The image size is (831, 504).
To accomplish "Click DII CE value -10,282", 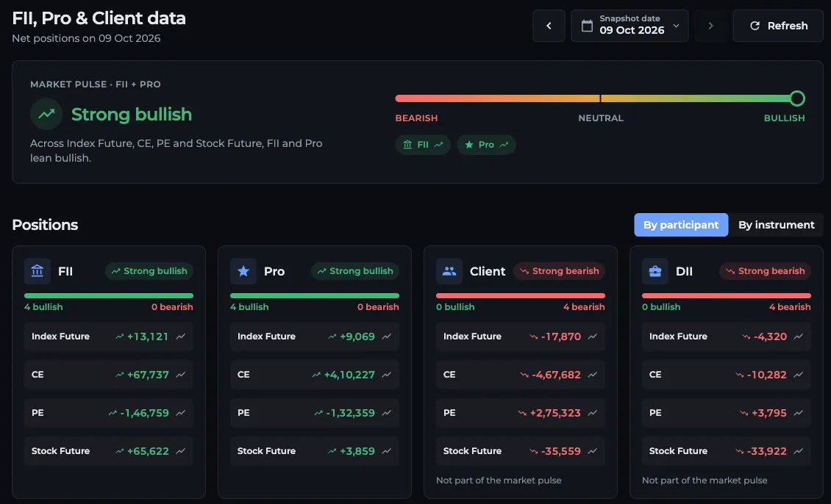I will [x=767, y=375].
